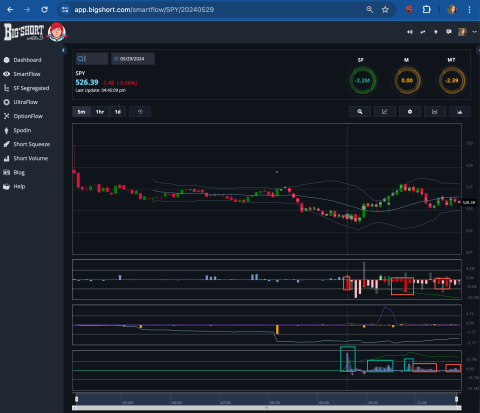The image size is (480, 413).
Task: Open SmartFlow with the eye icon
Action: [22, 74]
